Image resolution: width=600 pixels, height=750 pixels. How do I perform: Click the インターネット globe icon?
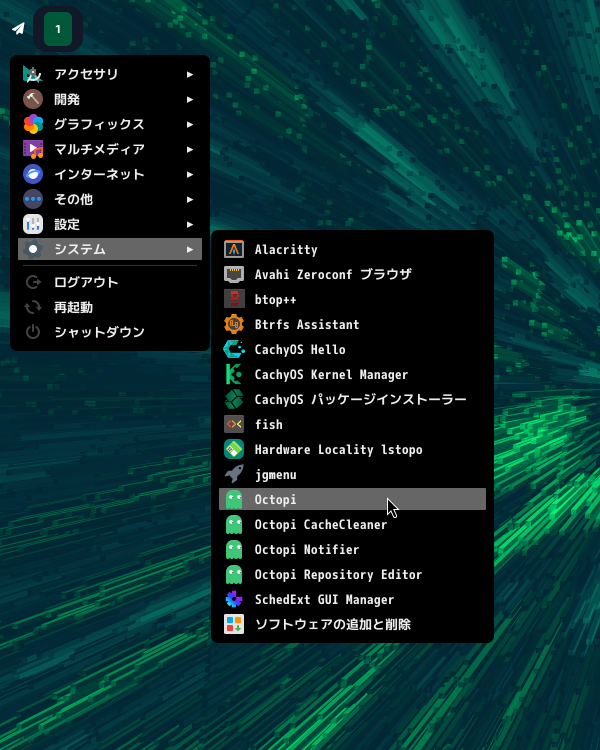tap(33, 174)
